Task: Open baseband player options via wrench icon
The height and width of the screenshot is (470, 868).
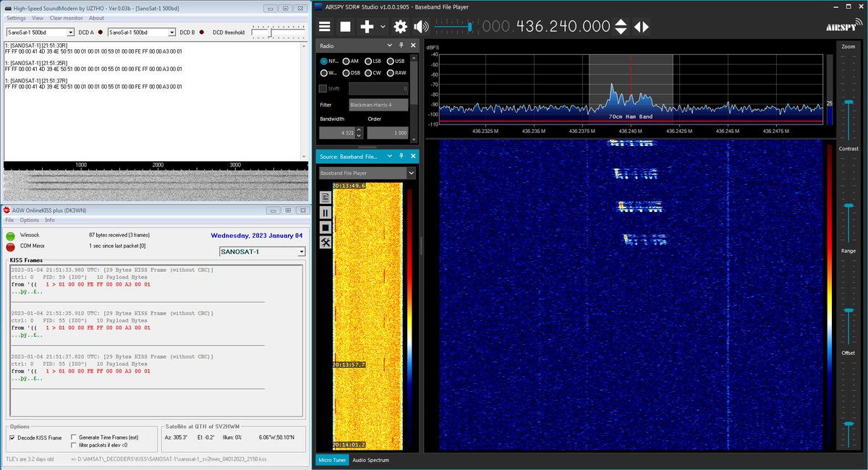Action: (325, 242)
